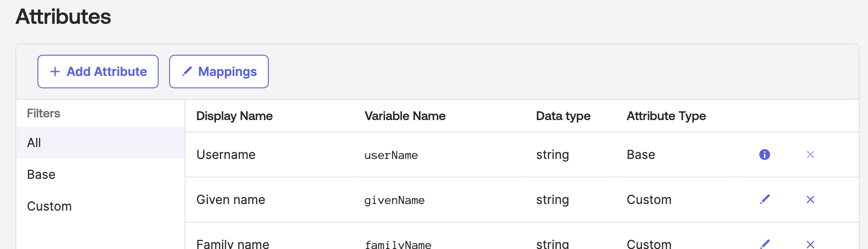
Task: Edit the Given name attribute pencil icon
Action: tap(765, 200)
